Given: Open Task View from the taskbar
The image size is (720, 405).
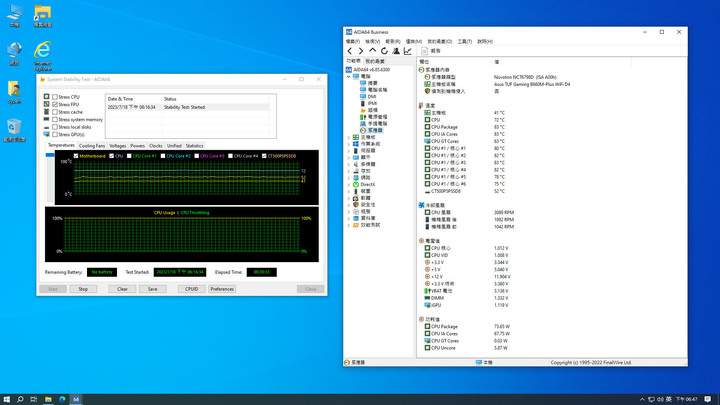Looking at the screenshot, I should click(34, 399).
